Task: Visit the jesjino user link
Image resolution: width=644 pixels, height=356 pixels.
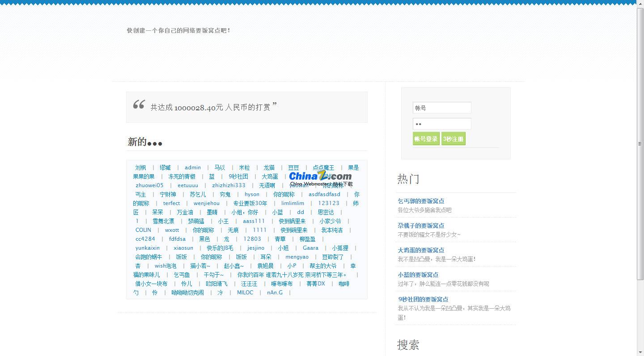Action: click(x=256, y=248)
